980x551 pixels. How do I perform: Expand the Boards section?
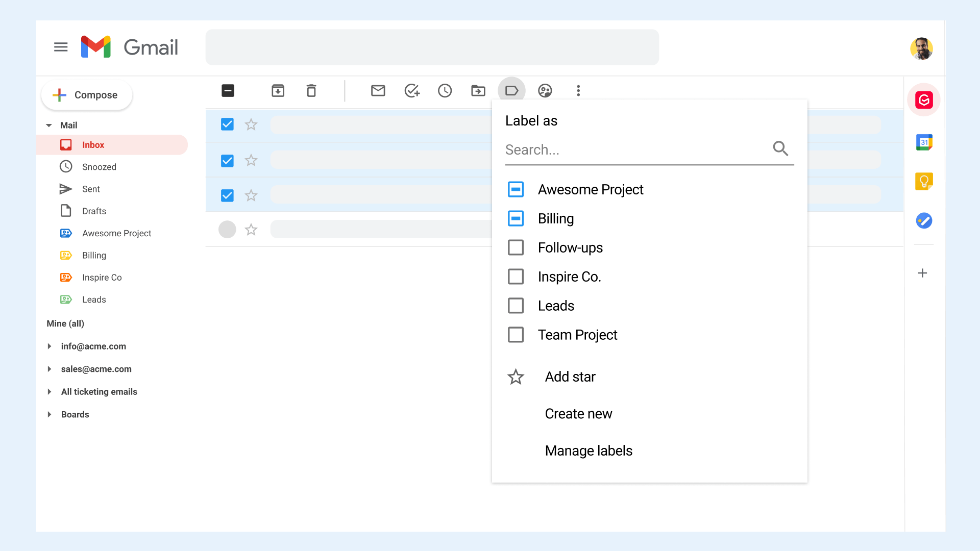50,414
